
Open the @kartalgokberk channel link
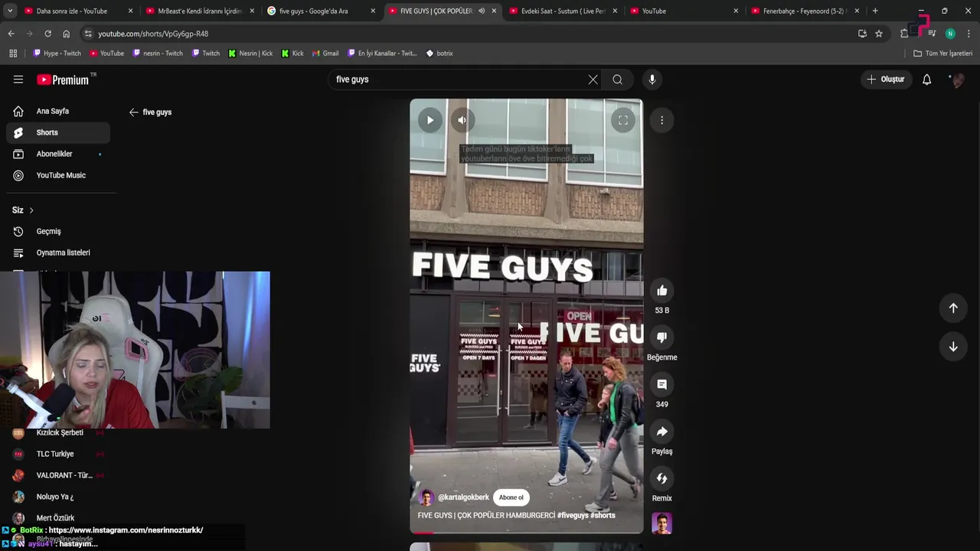(x=463, y=497)
